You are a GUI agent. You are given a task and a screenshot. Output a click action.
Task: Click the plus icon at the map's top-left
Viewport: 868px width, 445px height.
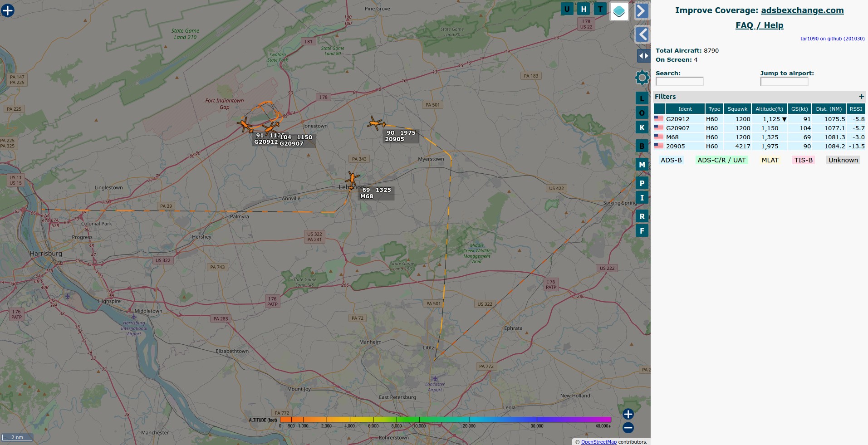pos(8,10)
